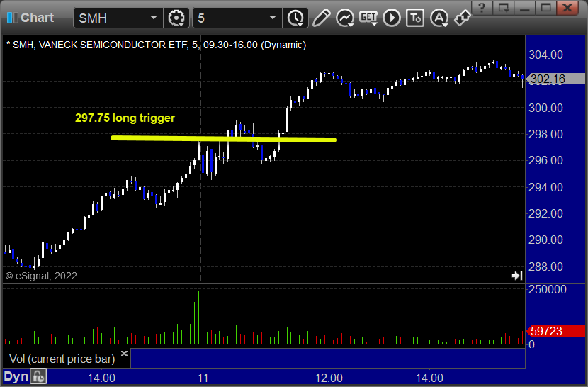Click the pop-out window icon
The width and height of the screenshot is (588, 387).
pyautogui.click(x=503, y=8)
